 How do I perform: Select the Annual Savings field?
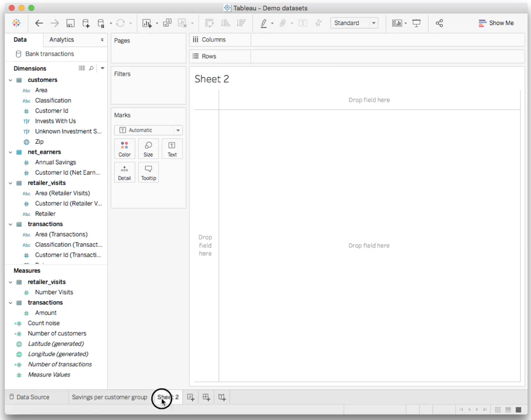(56, 162)
